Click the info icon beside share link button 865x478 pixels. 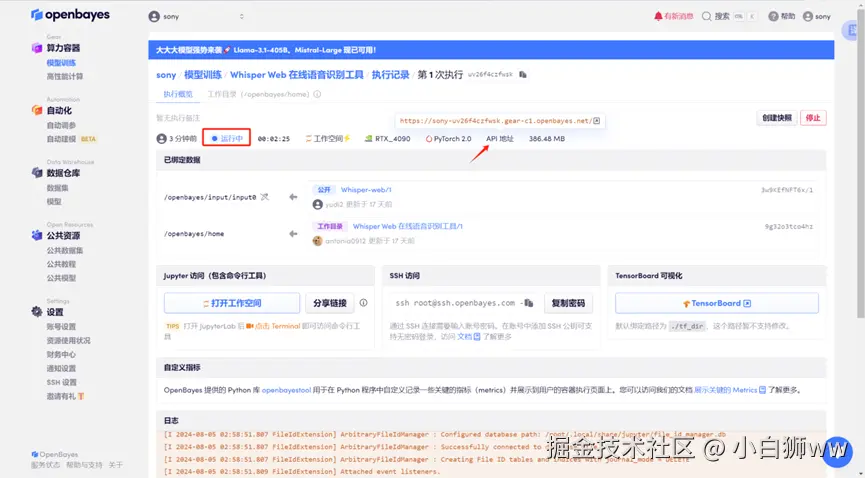[x=364, y=302]
